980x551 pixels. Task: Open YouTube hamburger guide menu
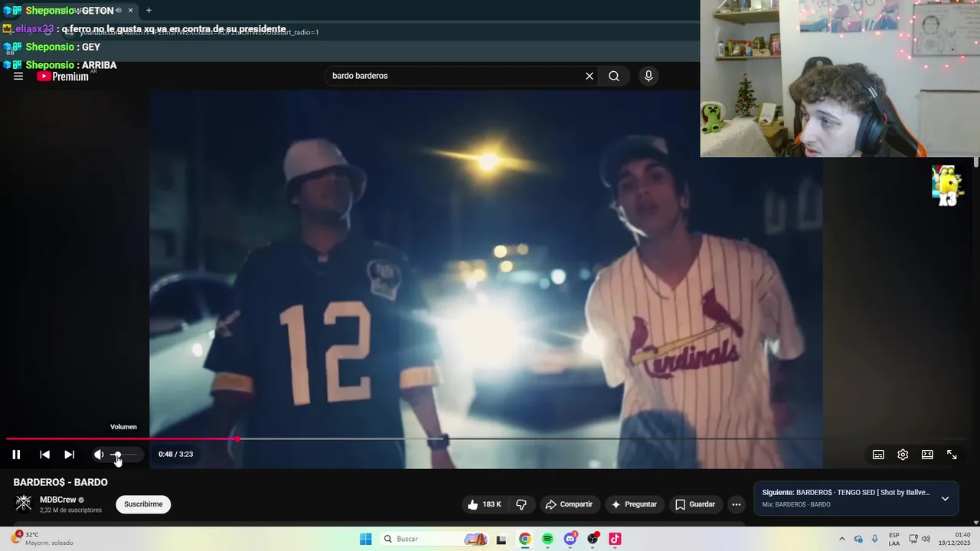18,76
